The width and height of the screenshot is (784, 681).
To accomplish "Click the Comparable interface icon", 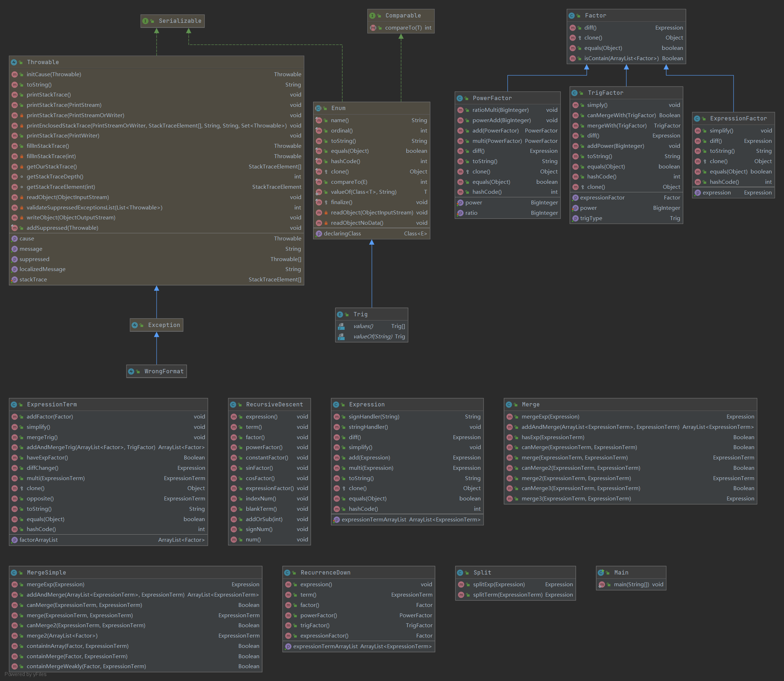I will point(372,16).
